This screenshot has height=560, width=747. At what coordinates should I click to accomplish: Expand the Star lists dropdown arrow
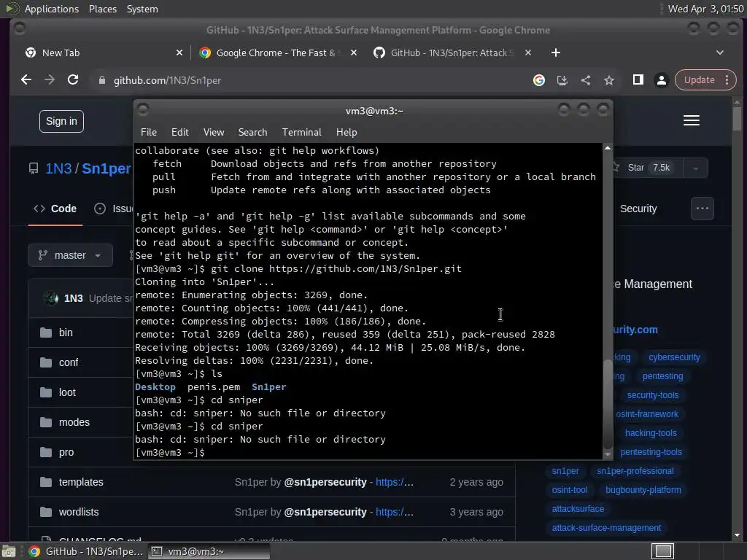point(695,168)
